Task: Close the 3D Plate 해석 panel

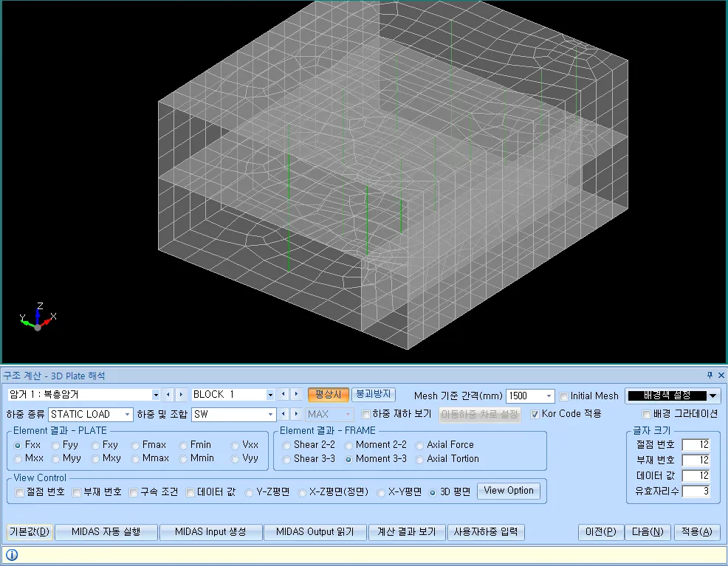Action: click(x=721, y=375)
